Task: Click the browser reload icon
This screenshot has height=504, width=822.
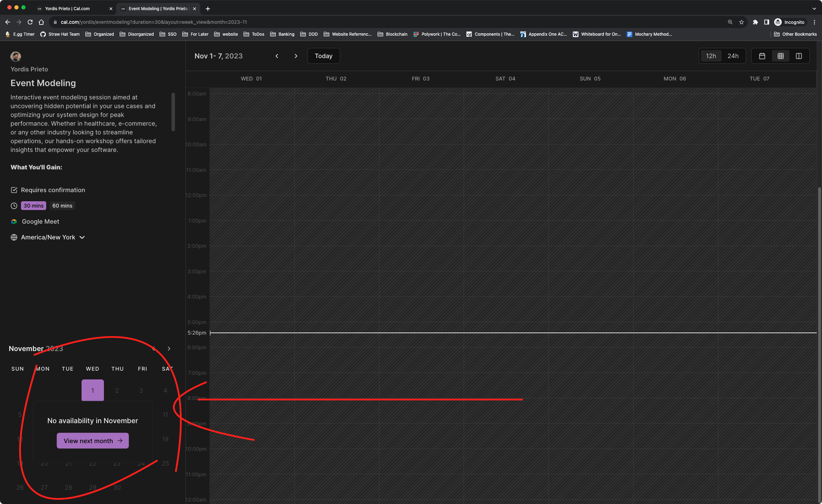Action: click(30, 22)
